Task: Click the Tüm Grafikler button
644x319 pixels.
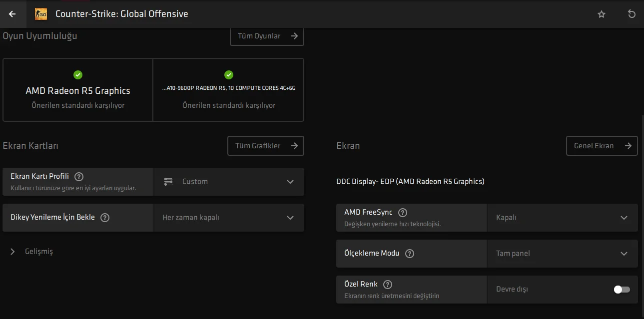Action: 265,146
